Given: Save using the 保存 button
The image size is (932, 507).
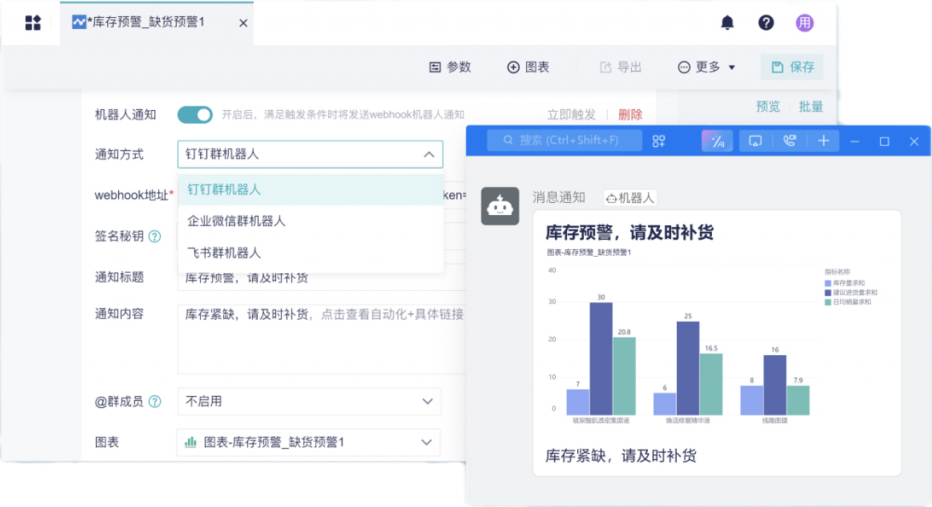Looking at the screenshot, I should 792,67.
